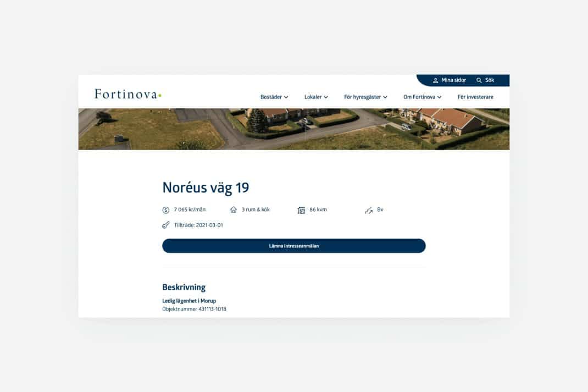Click the Fortinova logo
Image resolution: width=588 pixels, height=392 pixels.
tap(128, 94)
